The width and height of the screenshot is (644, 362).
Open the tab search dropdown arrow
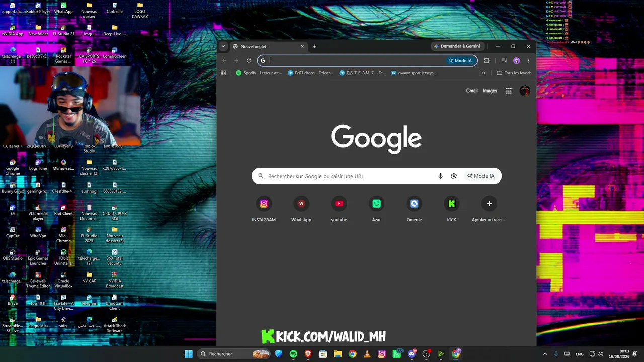pyautogui.click(x=223, y=46)
